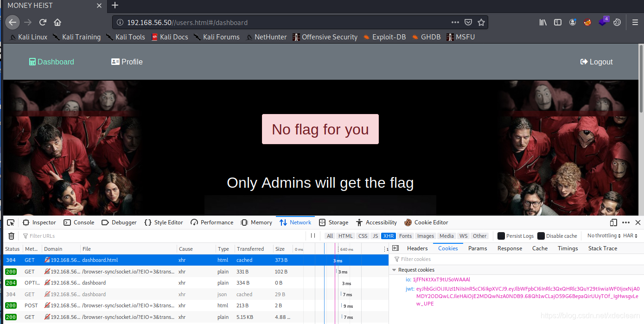Click the browser forward arrow
This screenshot has width=644, height=324.
click(x=28, y=22)
